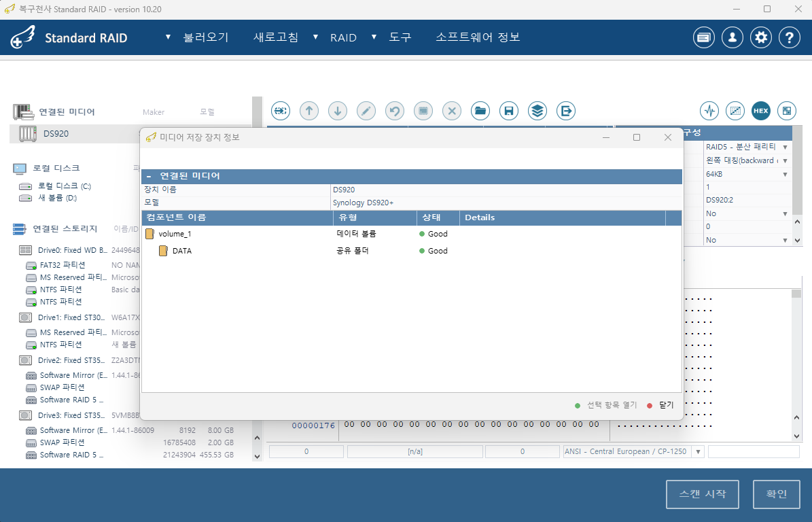Open settings gear icon in header
Screen dimensions: 812x522
(x=761, y=37)
